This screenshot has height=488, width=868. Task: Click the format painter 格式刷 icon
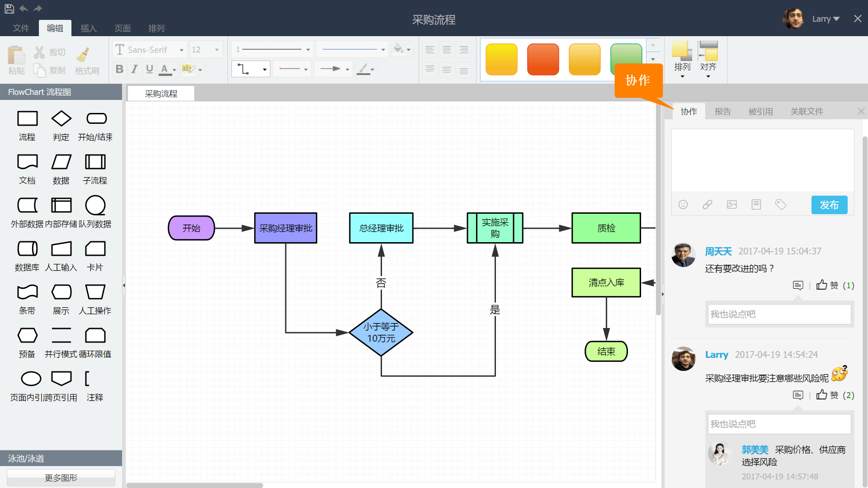[83, 55]
